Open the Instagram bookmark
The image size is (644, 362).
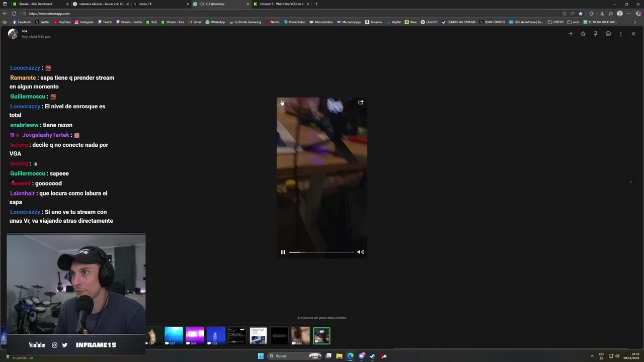(x=84, y=22)
